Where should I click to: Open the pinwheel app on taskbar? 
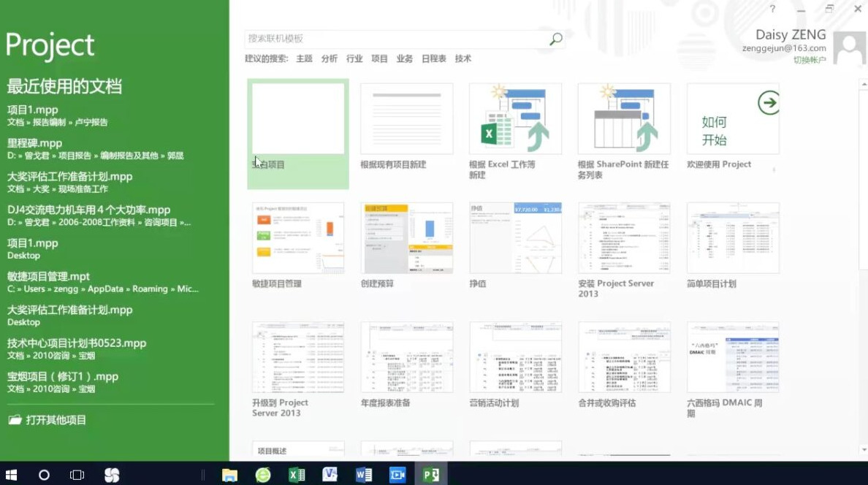112,475
